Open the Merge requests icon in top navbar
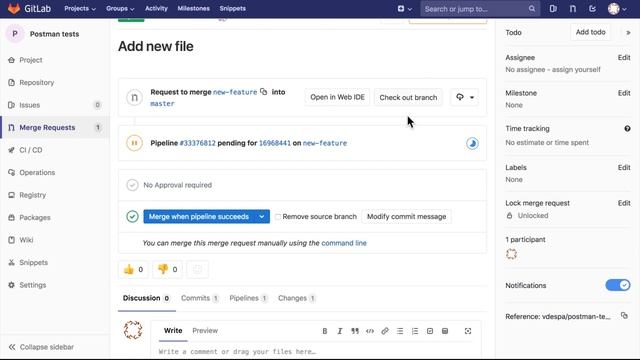Image resolution: width=640 pixels, height=360 pixels. 573,9
